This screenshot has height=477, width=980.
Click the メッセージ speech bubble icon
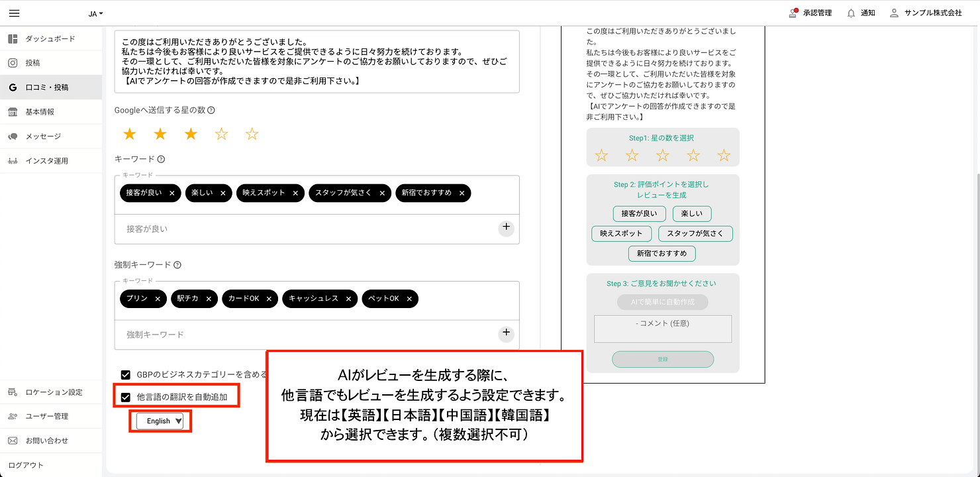coord(11,136)
